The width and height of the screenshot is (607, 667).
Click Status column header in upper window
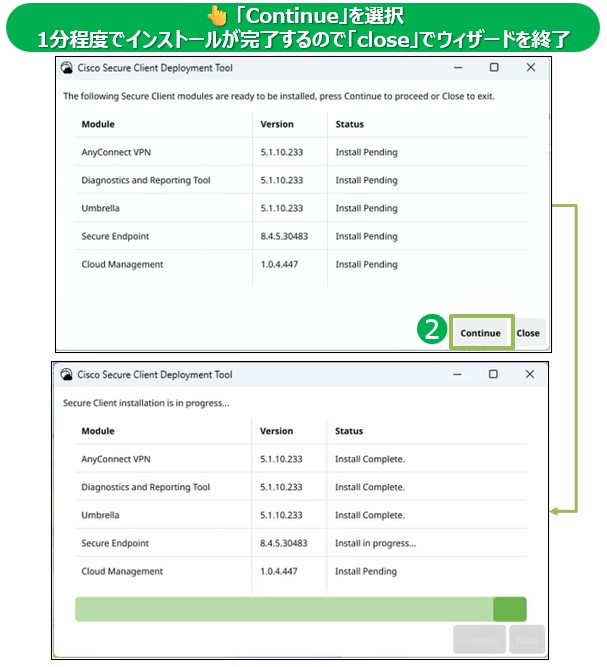[350, 124]
